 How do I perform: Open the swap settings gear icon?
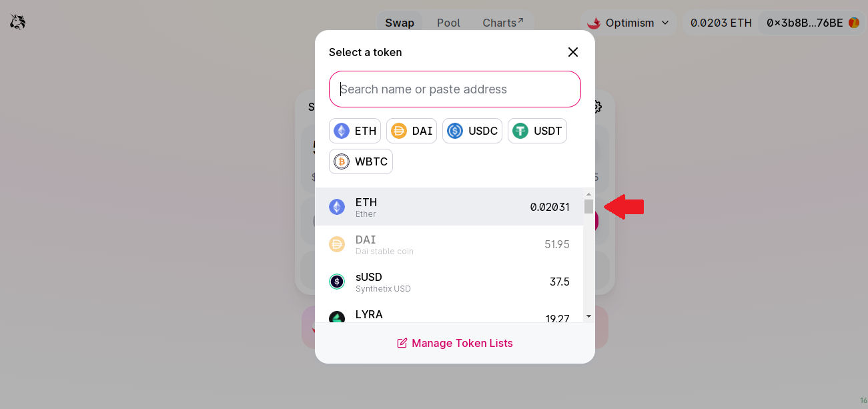[x=597, y=107]
